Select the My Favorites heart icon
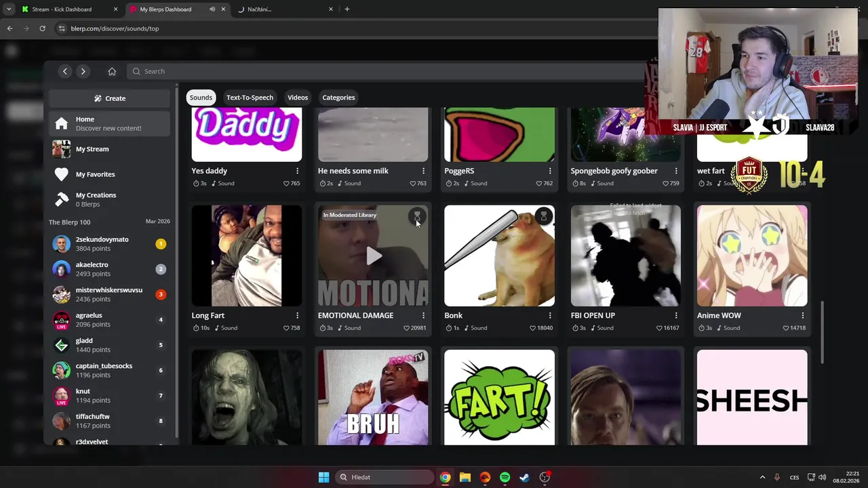 pyautogui.click(x=62, y=174)
